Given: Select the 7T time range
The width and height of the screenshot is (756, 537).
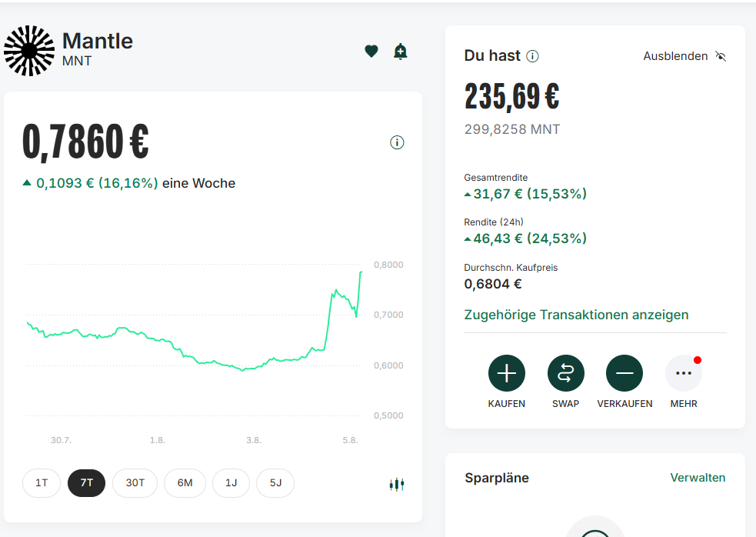Looking at the screenshot, I should 86,483.
